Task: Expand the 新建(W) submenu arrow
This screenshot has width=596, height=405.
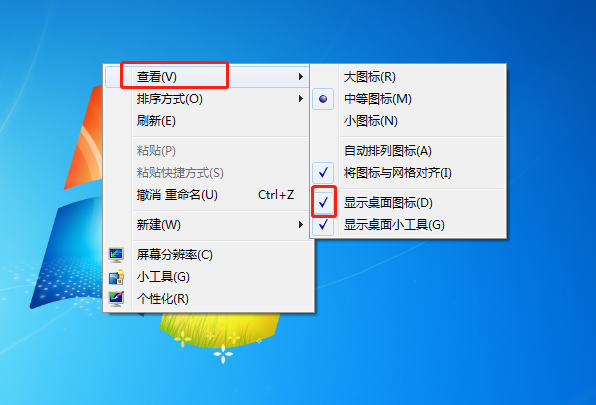Action: pos(301,225)
